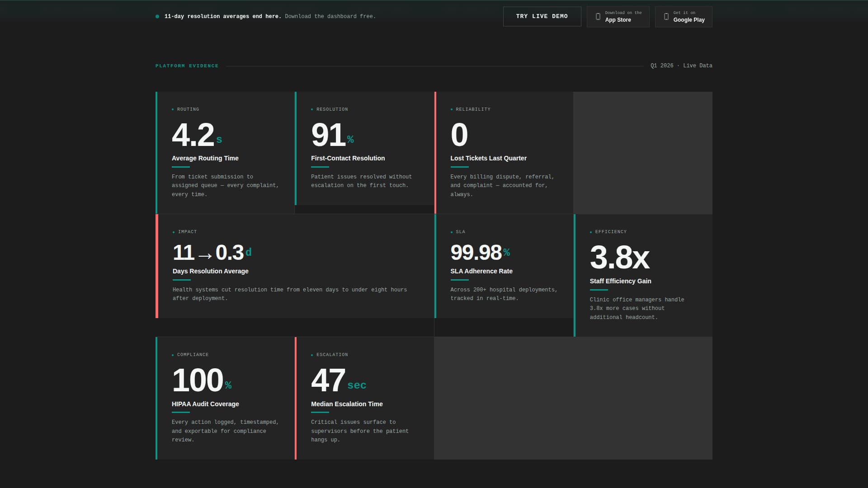The width and height of the screenshot is (868, 488).
Task: Click the phone icon in App Store button
Action: tap(598, 17)
